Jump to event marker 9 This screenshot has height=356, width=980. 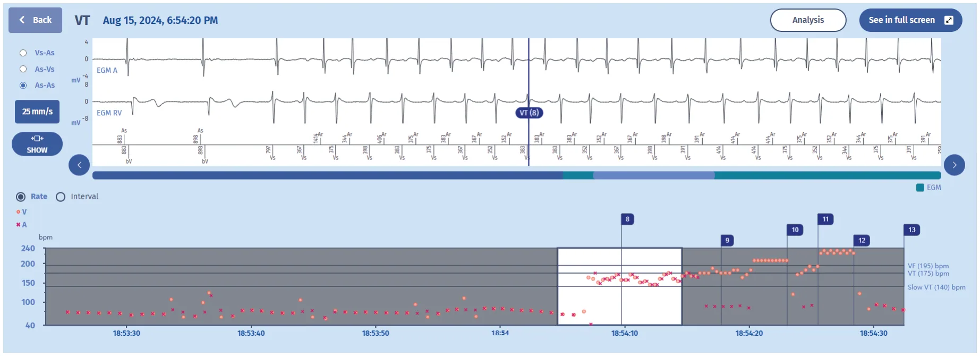(x=727, y=240)
